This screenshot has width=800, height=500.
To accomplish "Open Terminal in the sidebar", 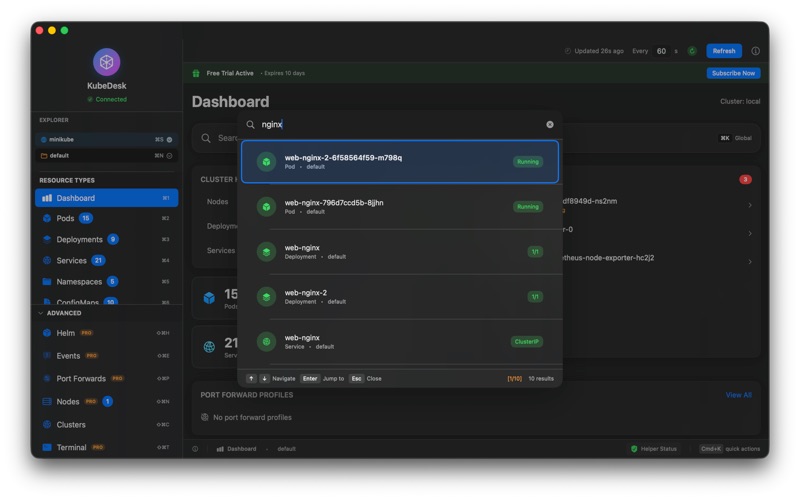I will [x=107, y=447].
